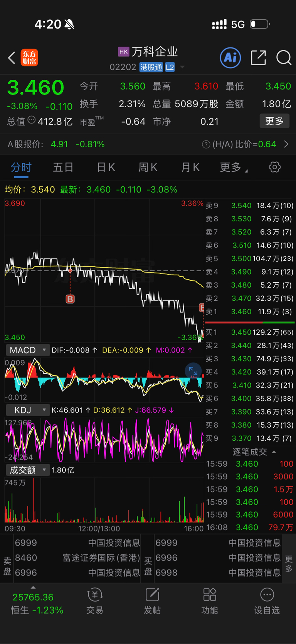Tap the B marker on chart
The width and height of the screenshot is (296, 644).
tap(70, 299)
